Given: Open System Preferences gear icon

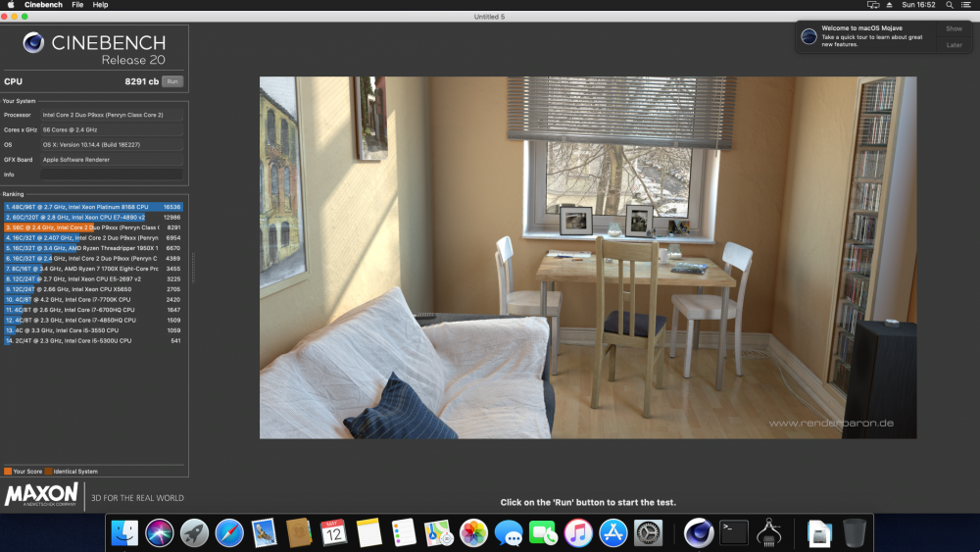Looking at the screenshot, I should pos(648,533).
